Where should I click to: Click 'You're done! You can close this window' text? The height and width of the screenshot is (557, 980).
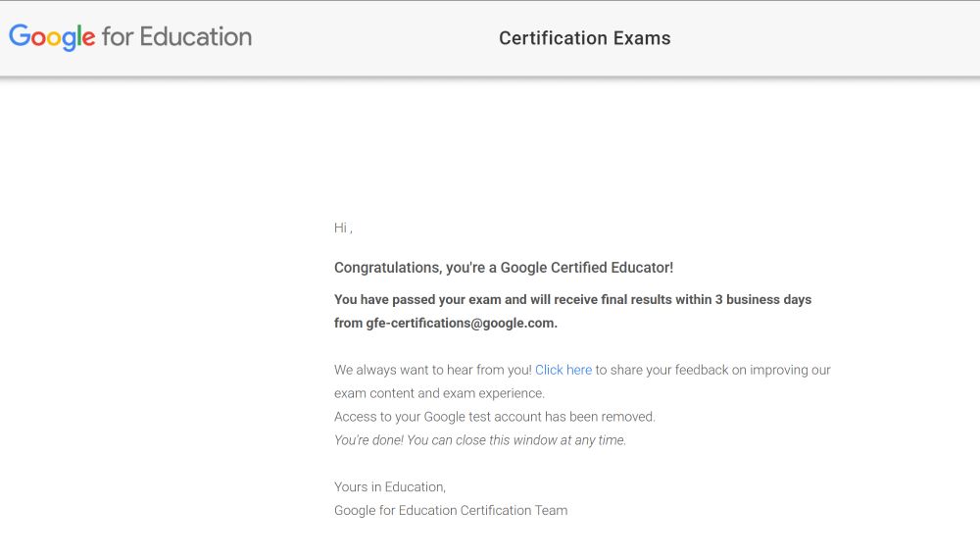479,440
